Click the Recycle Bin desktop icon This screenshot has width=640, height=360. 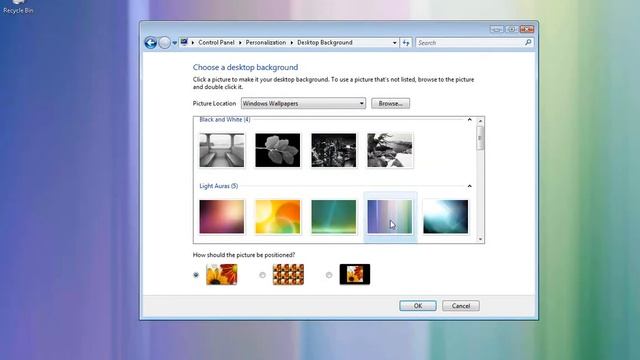[18, 7]
